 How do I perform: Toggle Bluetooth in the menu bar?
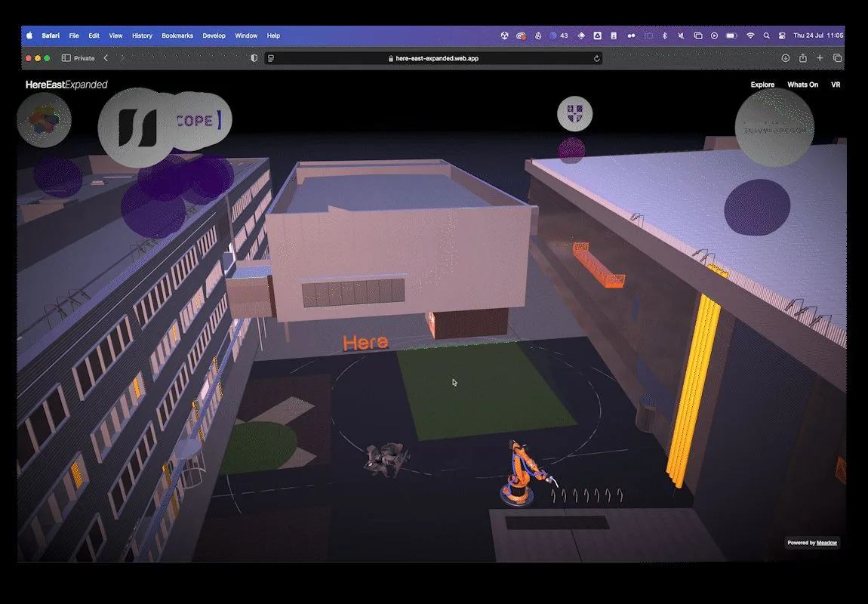664,35
